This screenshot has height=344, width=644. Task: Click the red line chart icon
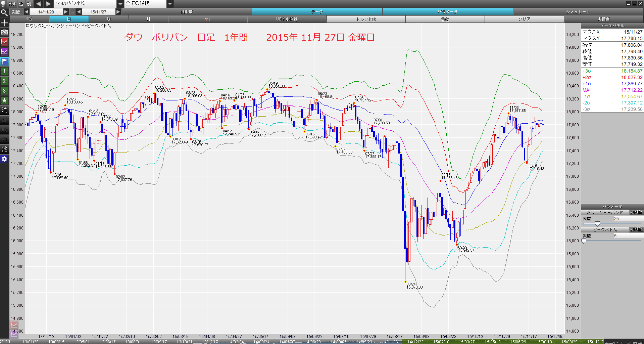pos(4,42)
